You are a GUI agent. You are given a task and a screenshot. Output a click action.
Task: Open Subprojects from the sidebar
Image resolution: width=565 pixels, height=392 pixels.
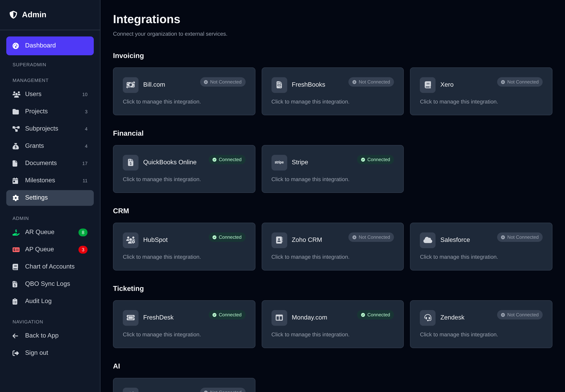click(50, 129)
